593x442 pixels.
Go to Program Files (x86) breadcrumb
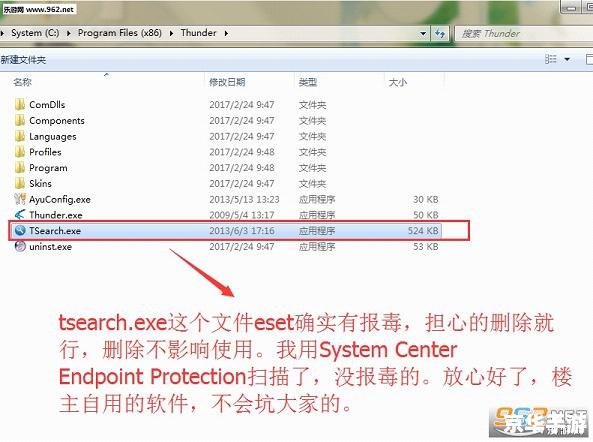(x=120, y=33)
